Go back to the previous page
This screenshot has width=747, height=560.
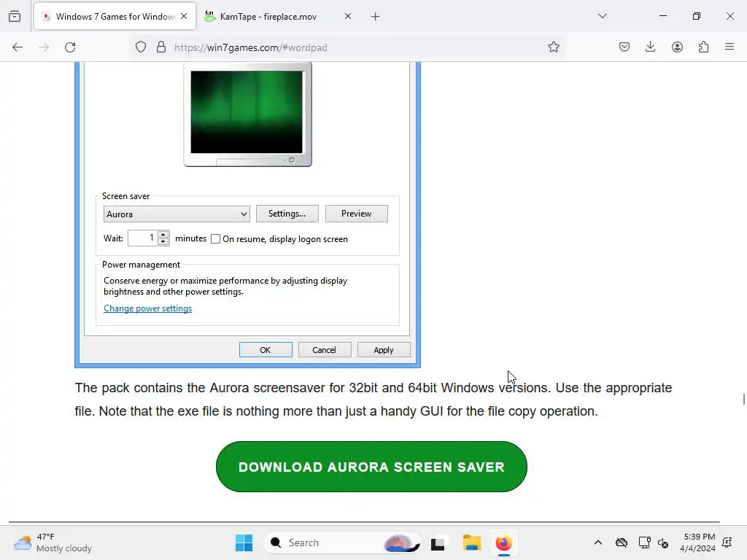pyautogui.click(x=18, y=47)
